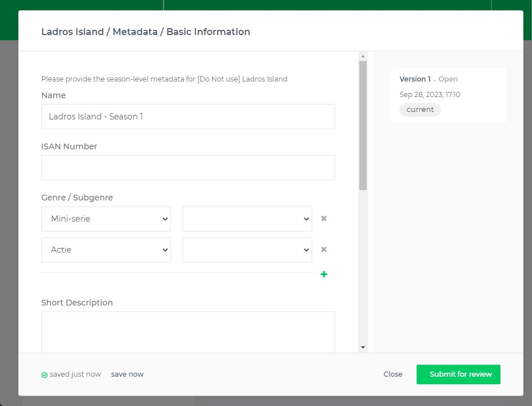The width and height of the screenshot is (532, 406).
Task: Open the Mini-serie genre dropdown
Action: pyautogui.click(x=106, y=219)
